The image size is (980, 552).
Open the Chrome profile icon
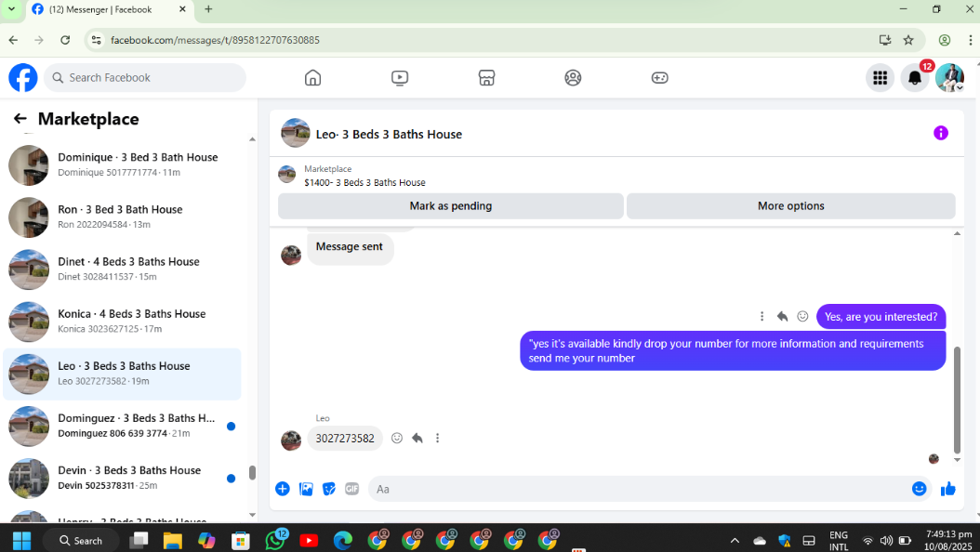pyautogui.click(x=945, y=40)
